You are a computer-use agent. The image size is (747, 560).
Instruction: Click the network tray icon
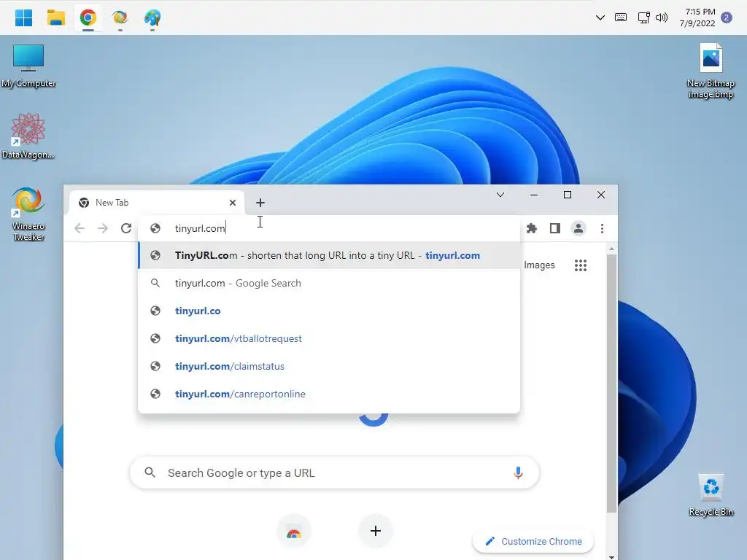click(643, 18)
